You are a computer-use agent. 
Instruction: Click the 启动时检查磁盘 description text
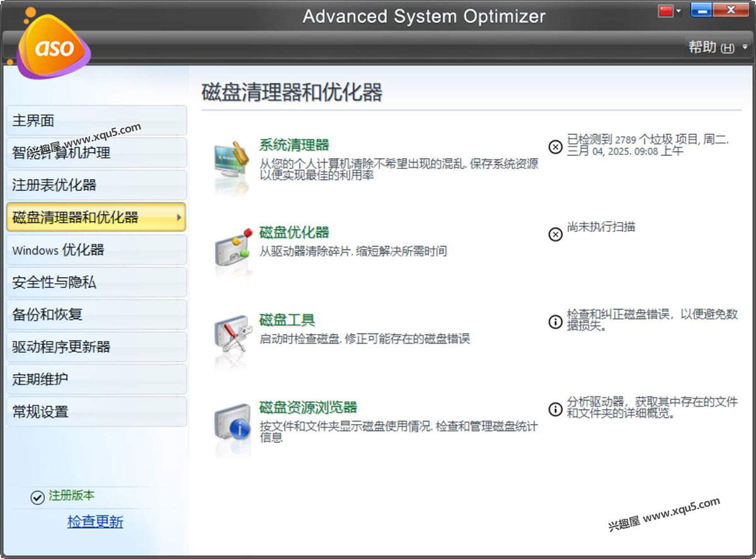pos(365,339)
